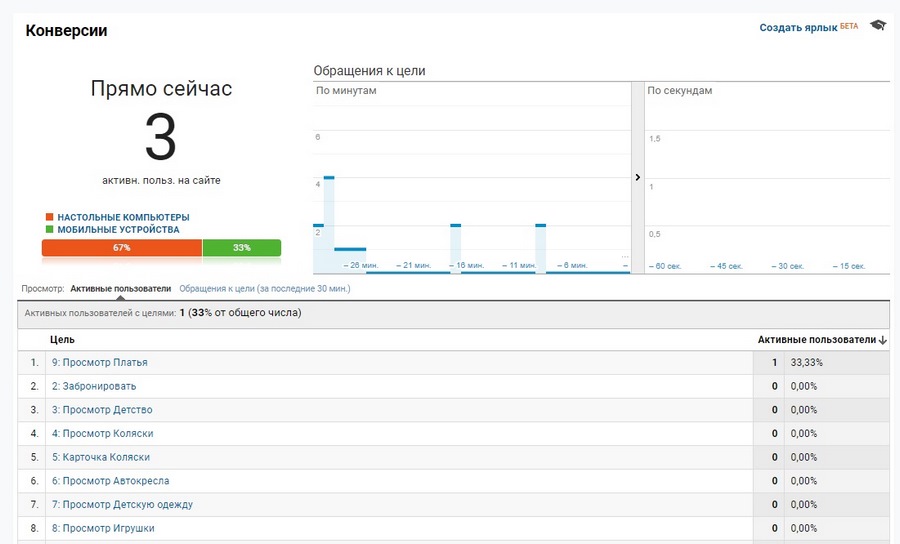Click 0,00% in the Забронировать row
This screenshot has width=900, height=544.
point(804,386)
